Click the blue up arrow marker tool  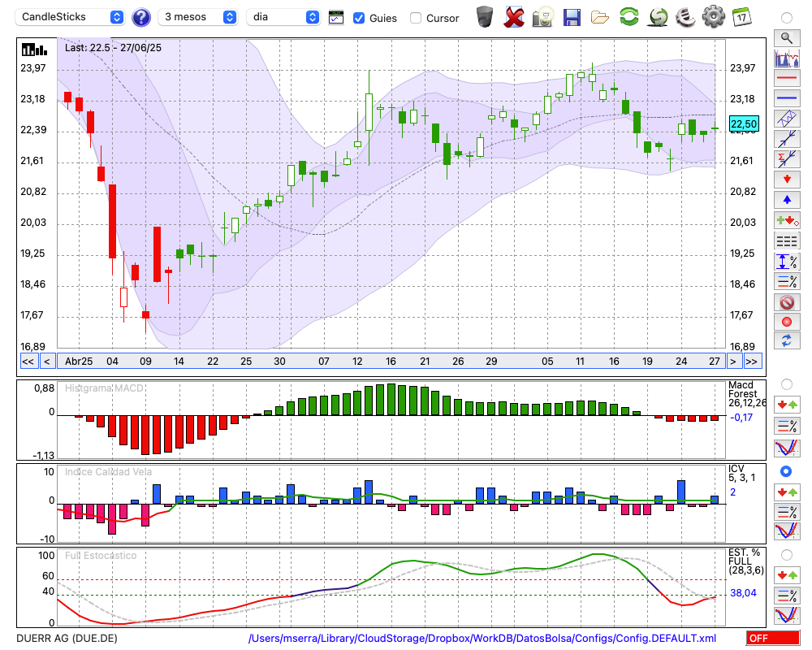(787, 200)
